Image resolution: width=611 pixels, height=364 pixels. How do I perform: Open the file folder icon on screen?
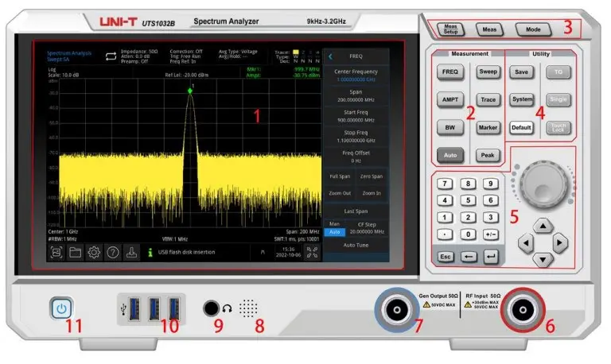click(75, 253)
